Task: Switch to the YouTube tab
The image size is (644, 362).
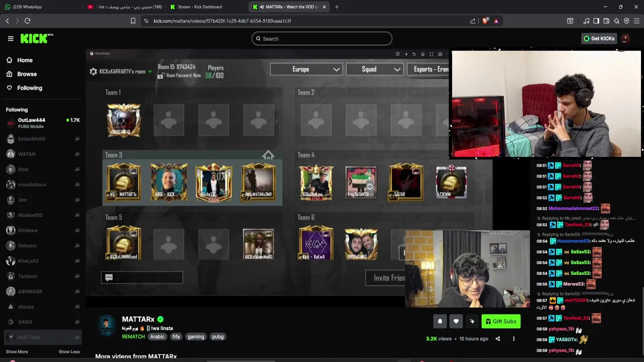Action: coord(124,7)
